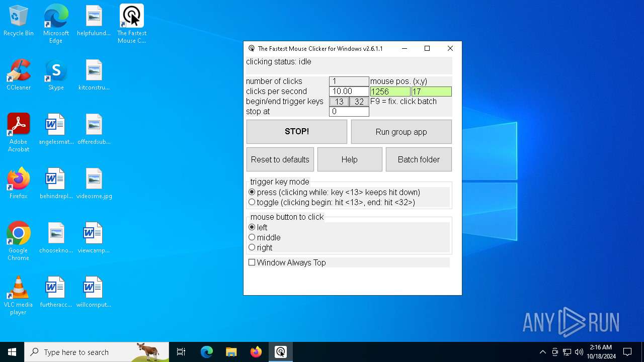Image resolution: width=644 pixels, height=362 pixels.
Task: Select the helpfulund... image file icon
Action: pos(94,21)
